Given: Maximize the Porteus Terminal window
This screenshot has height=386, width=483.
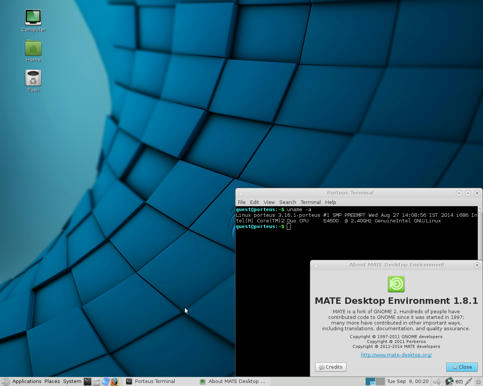Looking at the screenshot, I should [468, 193].
